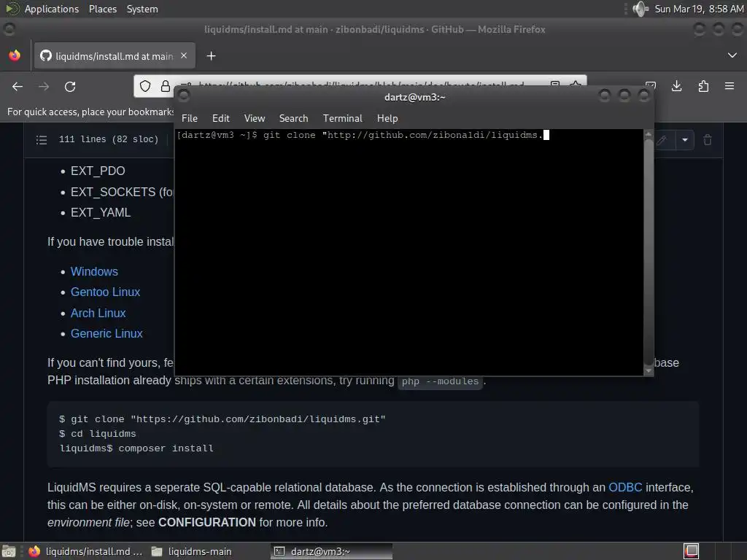The height and width of the screenshot is (560, 747).
Task: Open Firefox extensions puzzle icon
Action: click(x=703, y=86)
